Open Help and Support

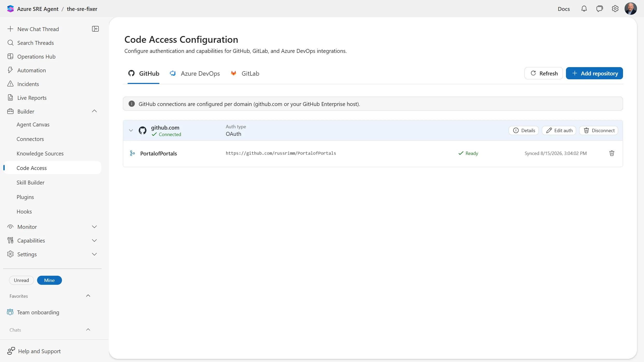coord(39,351)
